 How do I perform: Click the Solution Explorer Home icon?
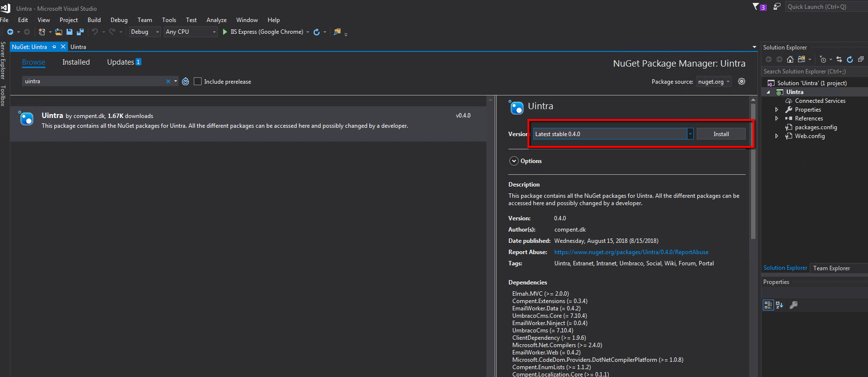click(790, 59)
